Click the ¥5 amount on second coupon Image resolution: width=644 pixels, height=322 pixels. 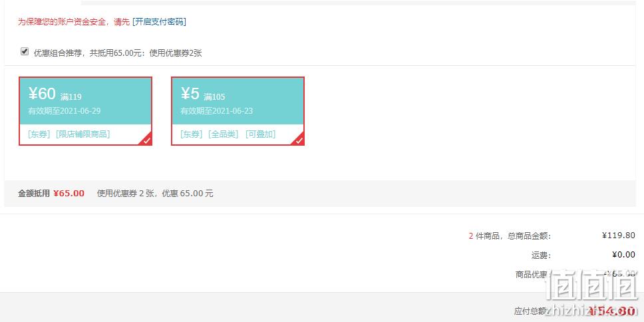190,94
